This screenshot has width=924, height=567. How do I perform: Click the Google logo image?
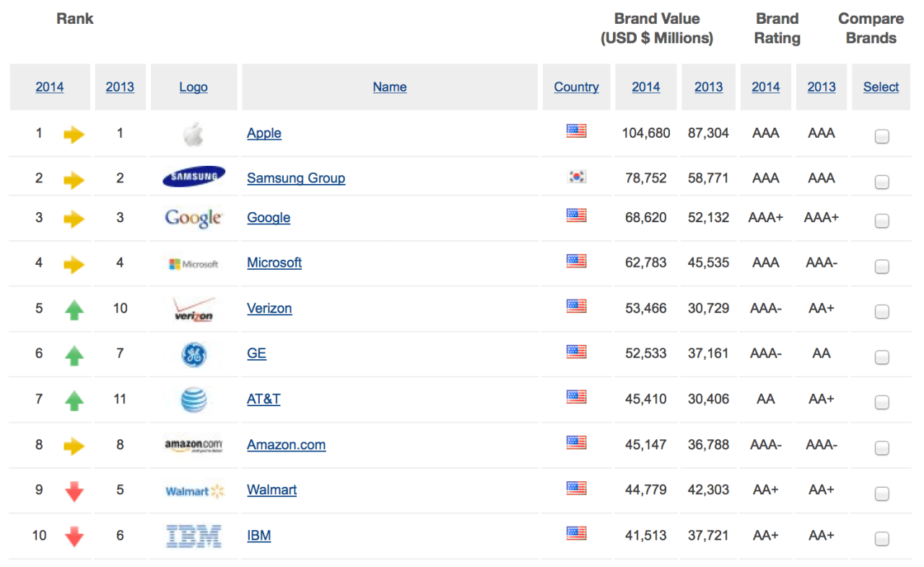tap(193, 218)
